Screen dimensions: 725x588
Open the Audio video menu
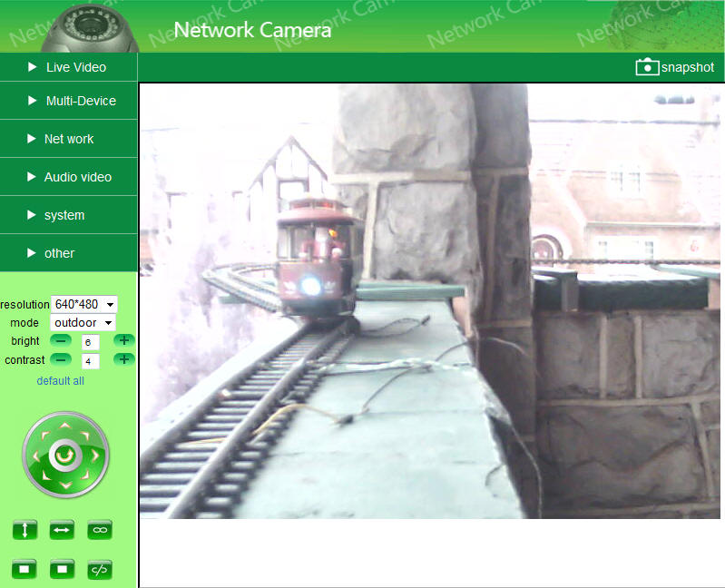(x=69, y=177)
